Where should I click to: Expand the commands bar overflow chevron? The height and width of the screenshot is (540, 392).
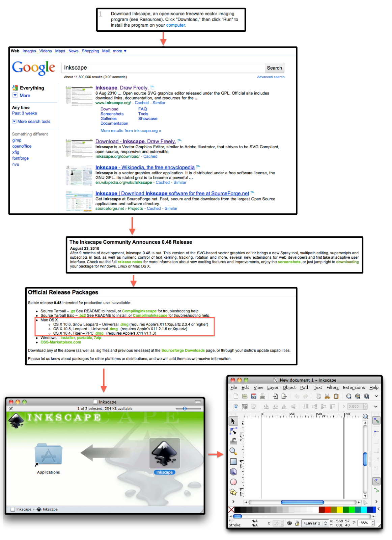click(376, 396)
